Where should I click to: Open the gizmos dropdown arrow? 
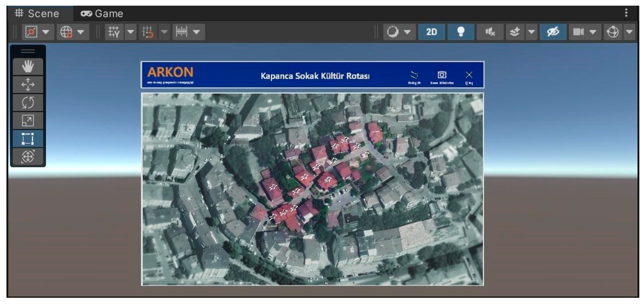coord(629,32)
